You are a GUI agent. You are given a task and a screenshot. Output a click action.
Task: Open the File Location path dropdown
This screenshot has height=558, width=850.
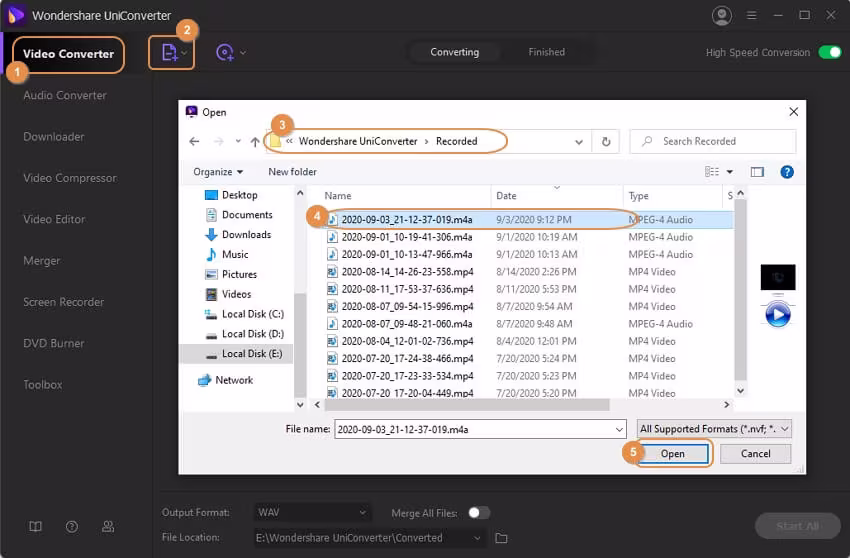point(369,538)
